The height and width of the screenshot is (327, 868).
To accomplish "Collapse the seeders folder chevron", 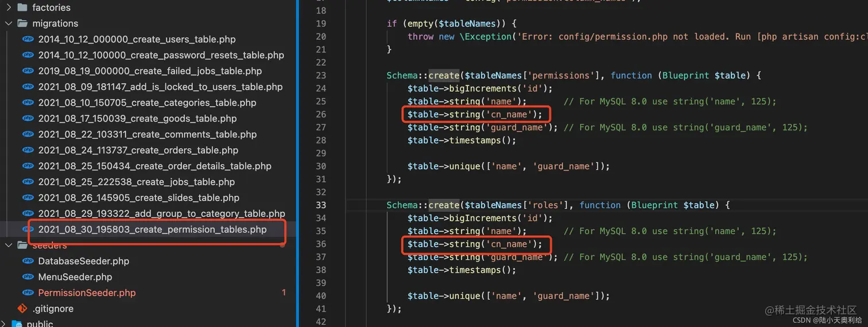I will point(7,246).
